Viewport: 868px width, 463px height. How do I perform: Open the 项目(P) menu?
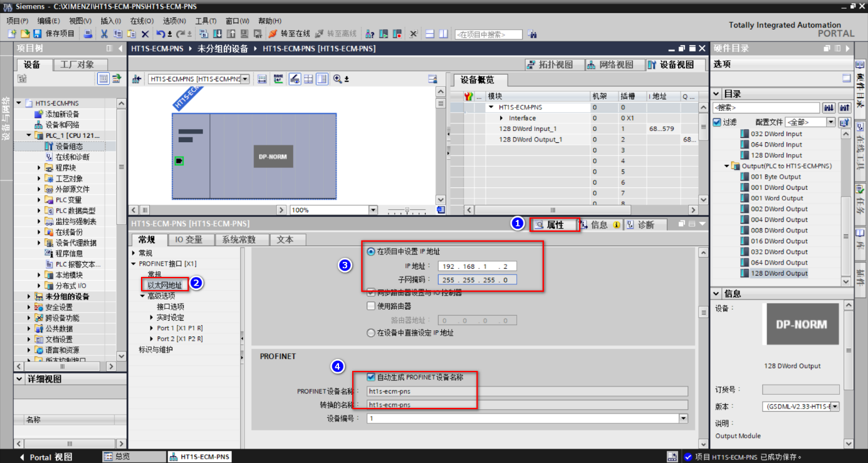pyautogui.click(x=18, y=21)
